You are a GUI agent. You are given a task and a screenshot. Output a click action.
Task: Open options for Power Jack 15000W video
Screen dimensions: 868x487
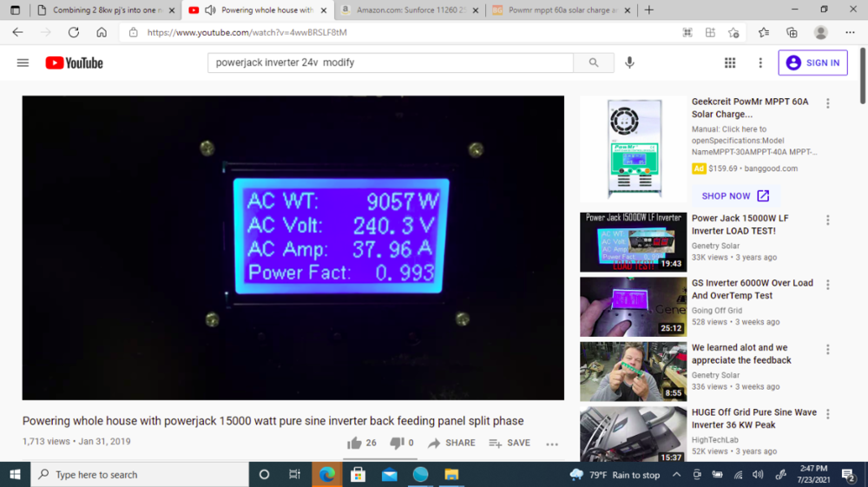point(827,220)
